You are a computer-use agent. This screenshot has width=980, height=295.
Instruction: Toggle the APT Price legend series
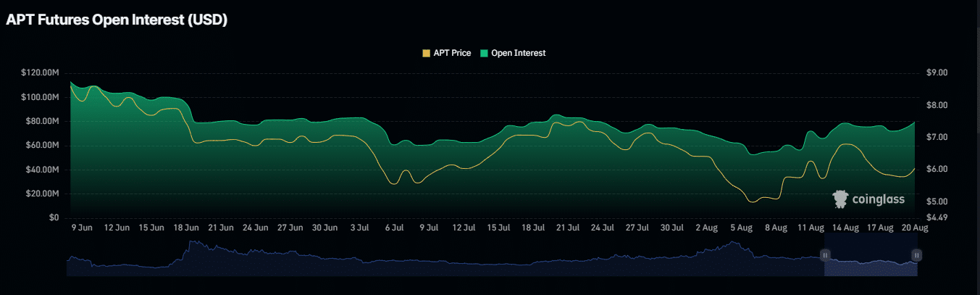[x=446, y=54]
